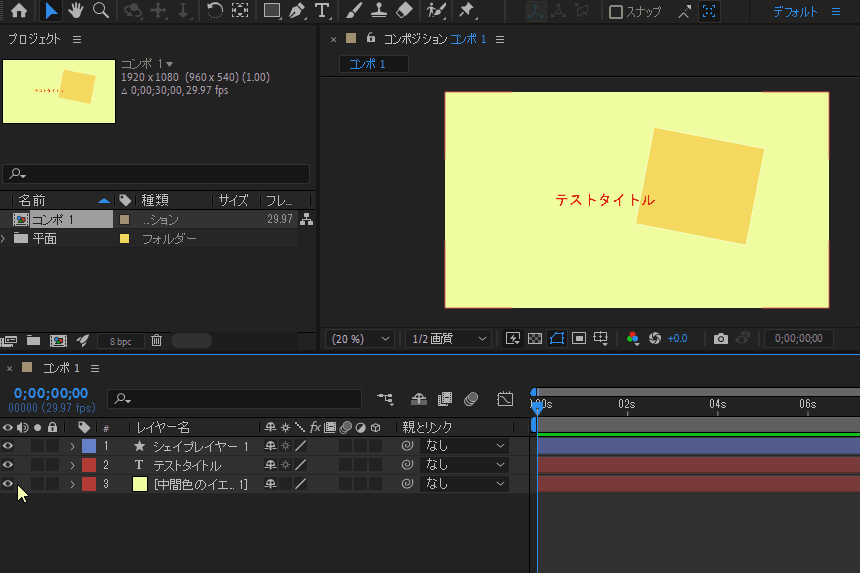Select the Hand tool

point(76,10)
